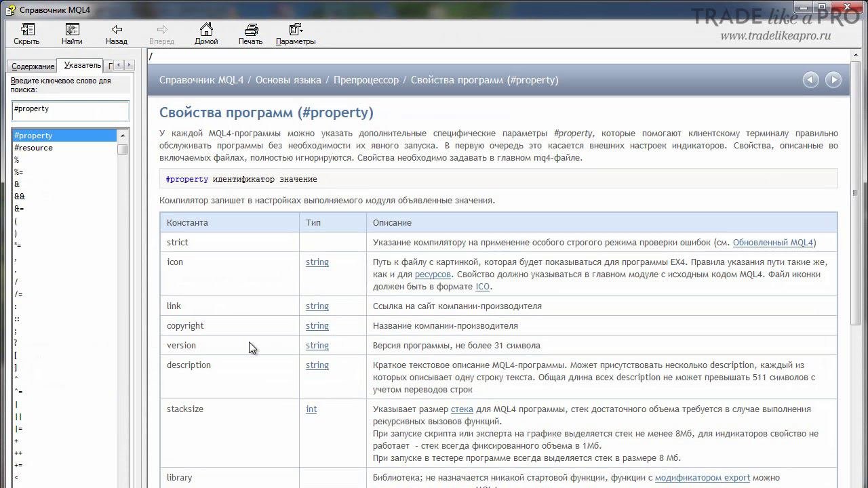Click the help window title bar icon
This screenshot has height=488, width=868.
pos(10,9)
